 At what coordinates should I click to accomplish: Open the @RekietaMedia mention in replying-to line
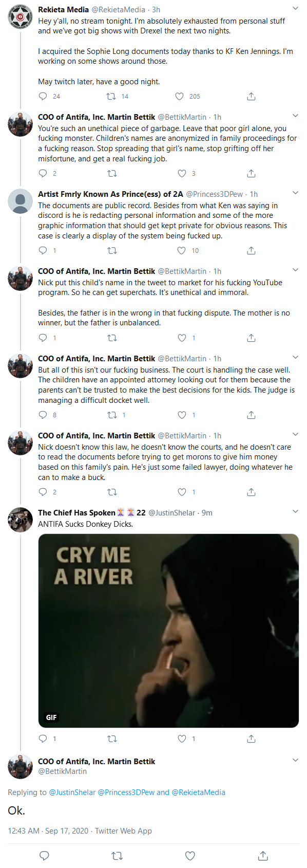[198, 792]
